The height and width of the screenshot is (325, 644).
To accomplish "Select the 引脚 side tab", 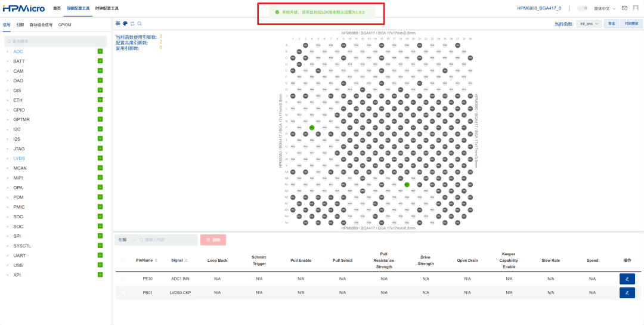I will pyautogui.click(x=20, y=24).
